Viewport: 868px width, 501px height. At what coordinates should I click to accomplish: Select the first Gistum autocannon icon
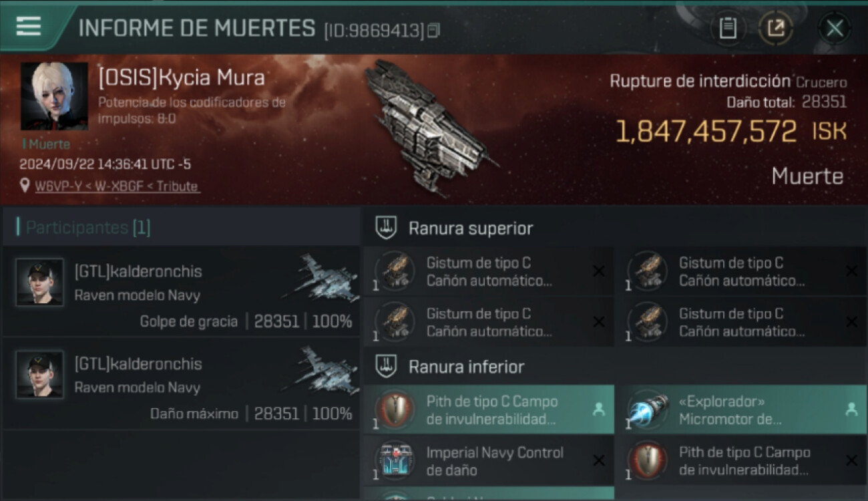(x=395, y=271)
